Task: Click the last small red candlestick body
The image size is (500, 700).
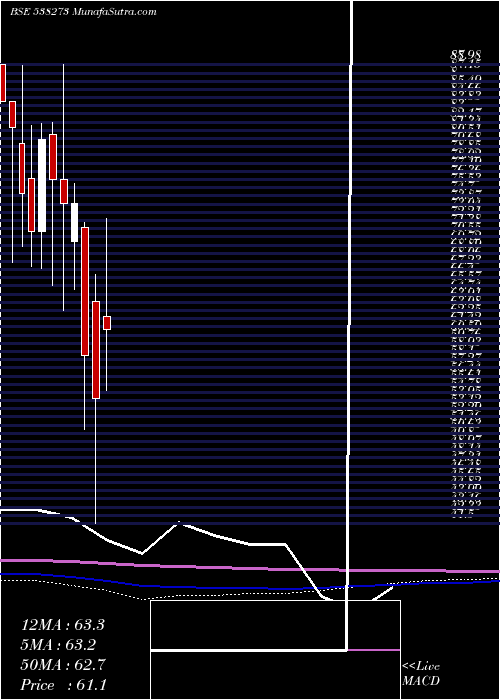Action: pyautogui.click(x=107, y=323)
